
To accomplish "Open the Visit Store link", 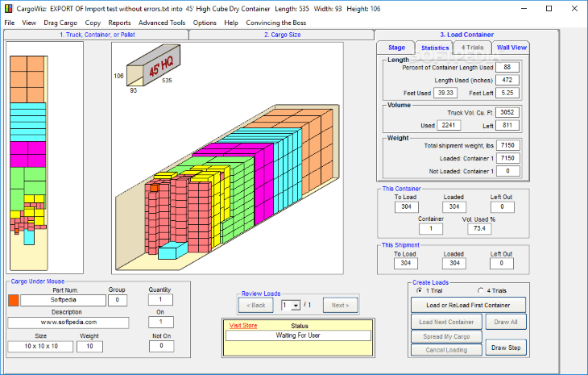I will point(243,326).
